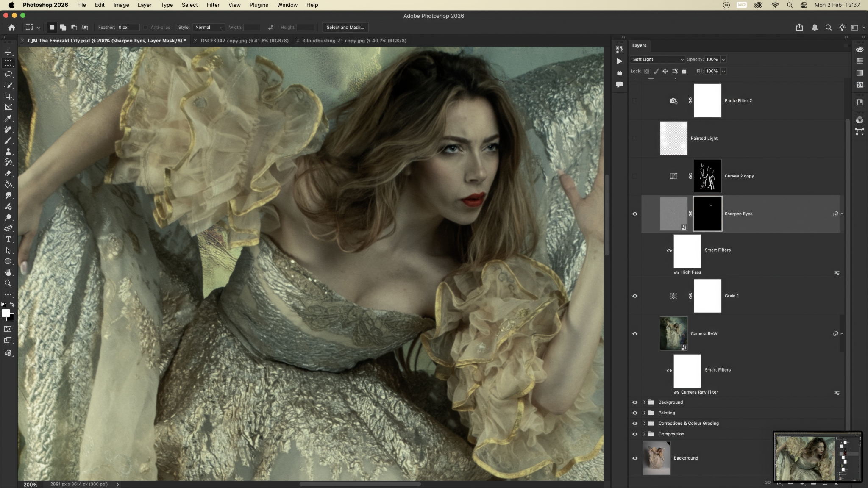
Task: Click the Select and Mask button
Action: (x=345, y=27)
